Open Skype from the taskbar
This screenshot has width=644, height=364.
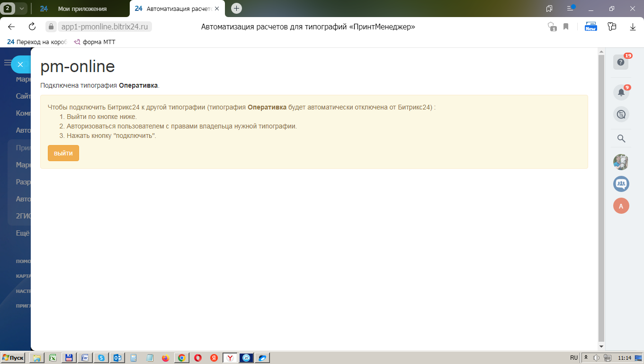tap(101, 358)
